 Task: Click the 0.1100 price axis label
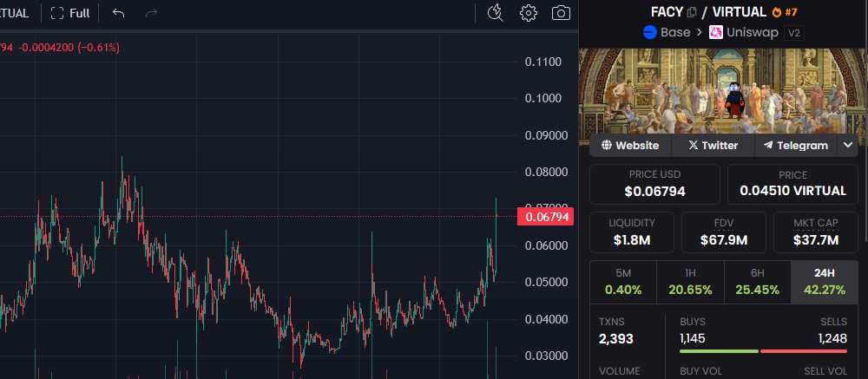543,62
